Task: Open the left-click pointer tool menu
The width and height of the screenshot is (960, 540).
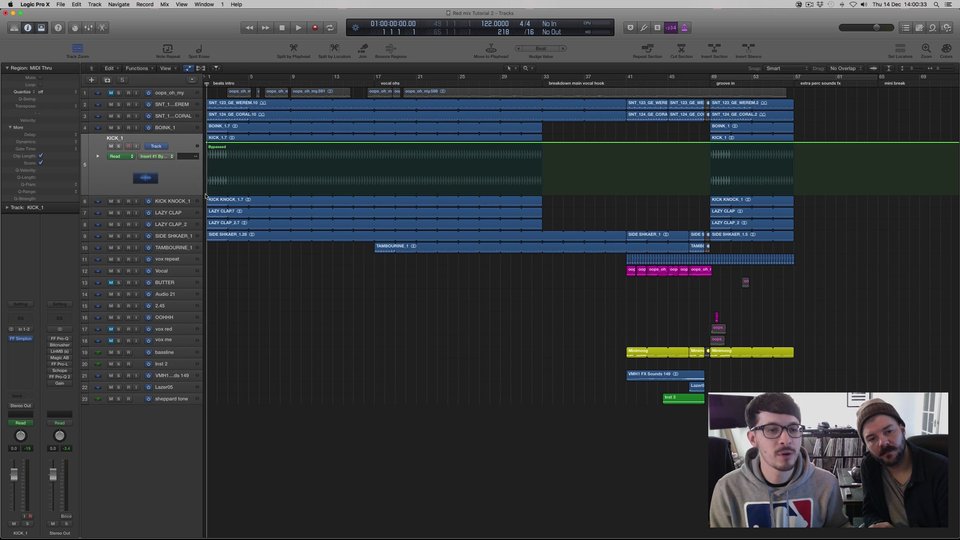Action: pos(510,69)
